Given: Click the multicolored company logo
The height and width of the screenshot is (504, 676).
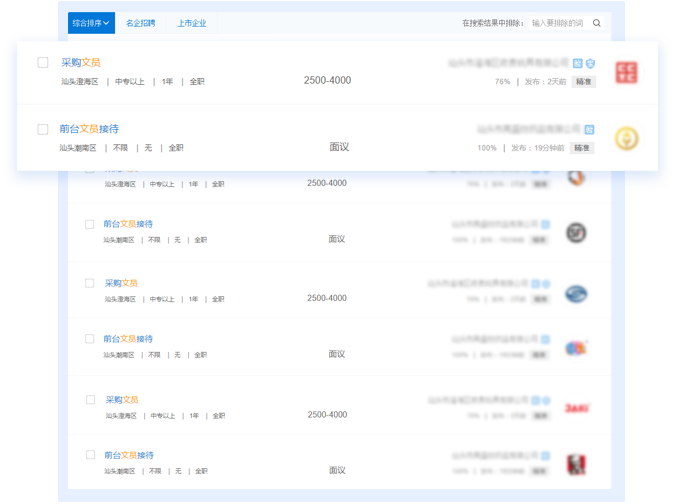Looking at the screenshot, I should 576,348.
